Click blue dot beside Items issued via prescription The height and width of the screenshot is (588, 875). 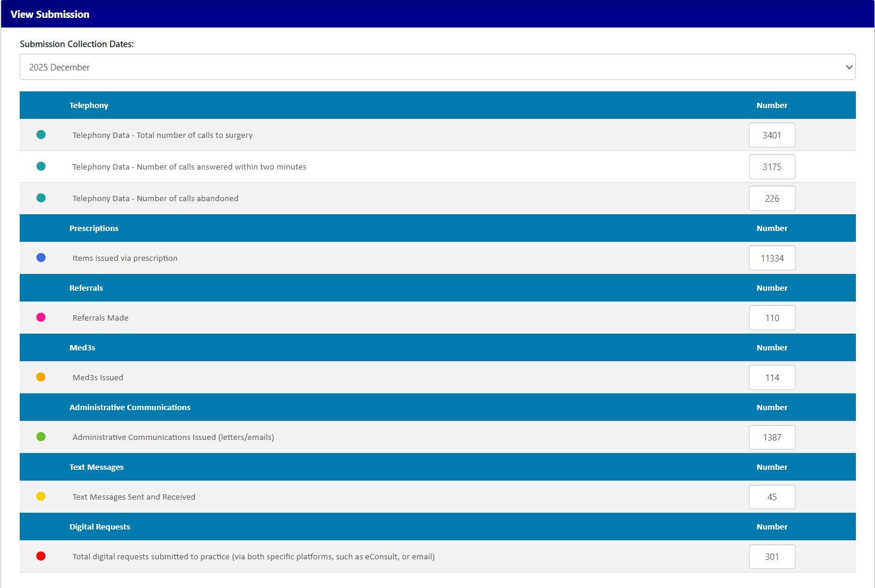pos(41,258)
